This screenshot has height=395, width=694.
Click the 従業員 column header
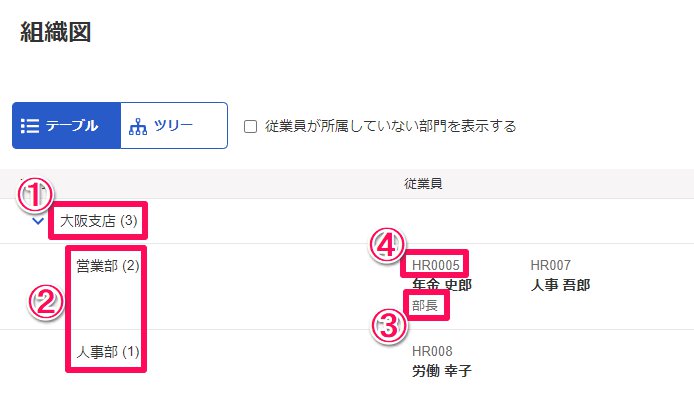423,183
